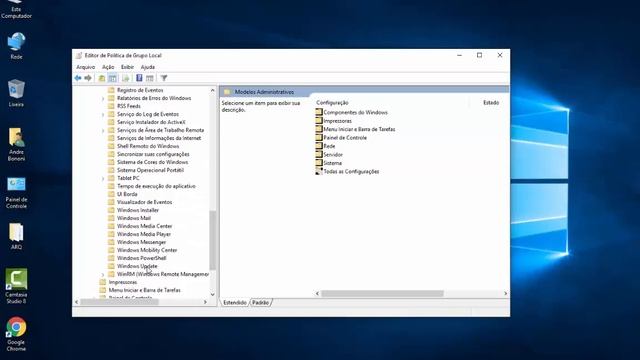This screenshot has width=640, height=360.
Task: Click tree pane horizontal scroll right arrow
Action: point(205,302)
